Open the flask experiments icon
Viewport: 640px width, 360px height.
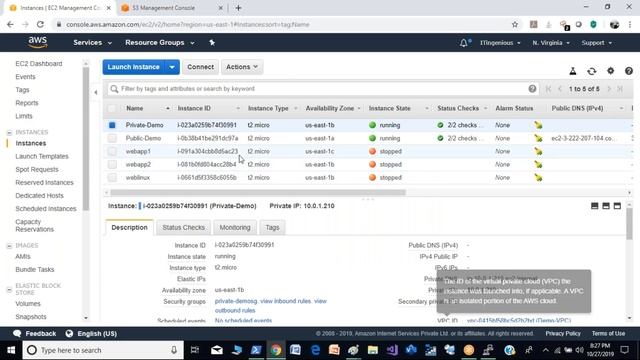tap(573, 71)
